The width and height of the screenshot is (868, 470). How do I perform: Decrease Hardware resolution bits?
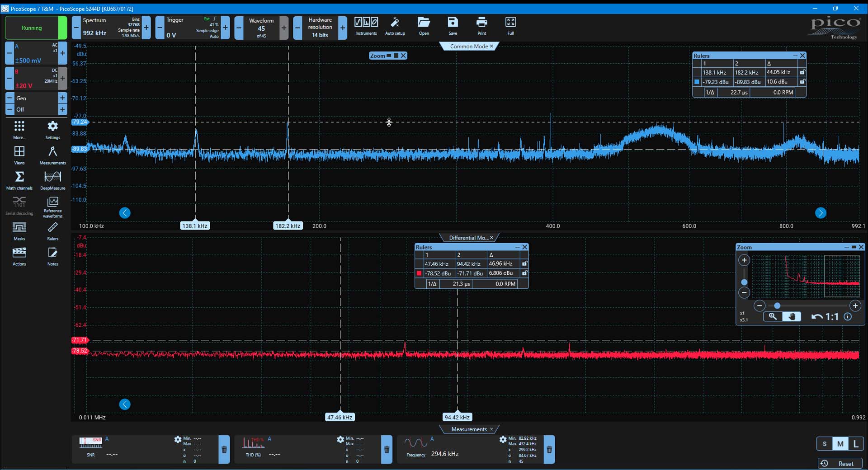pos(297,28)
